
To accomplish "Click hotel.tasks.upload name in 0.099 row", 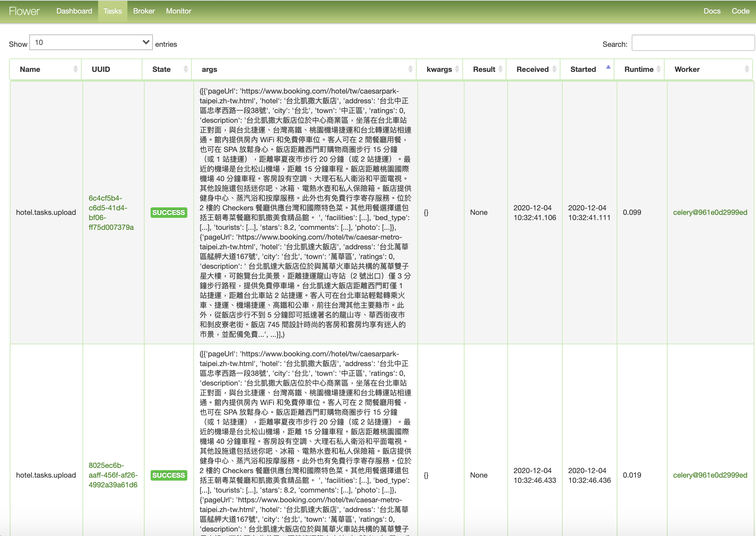I will pos(46,212).
